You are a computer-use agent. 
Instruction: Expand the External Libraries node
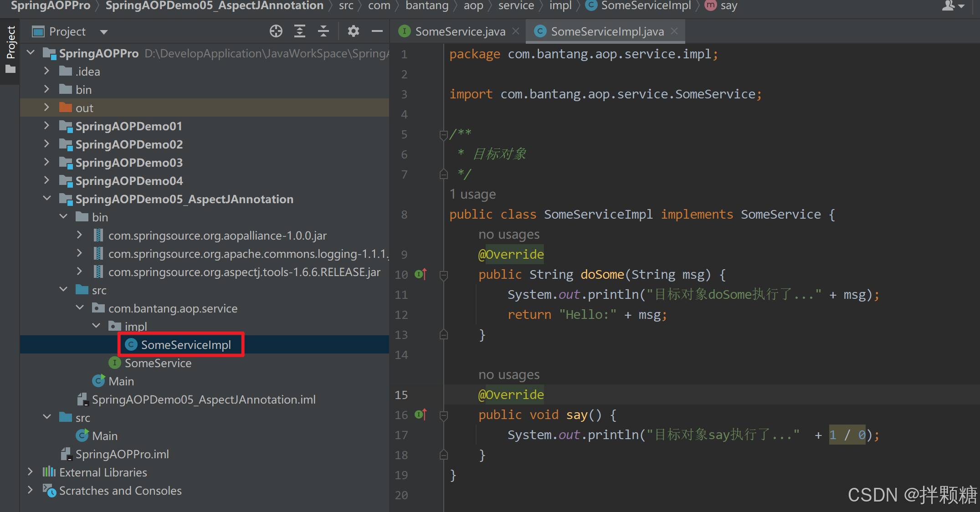30,472
